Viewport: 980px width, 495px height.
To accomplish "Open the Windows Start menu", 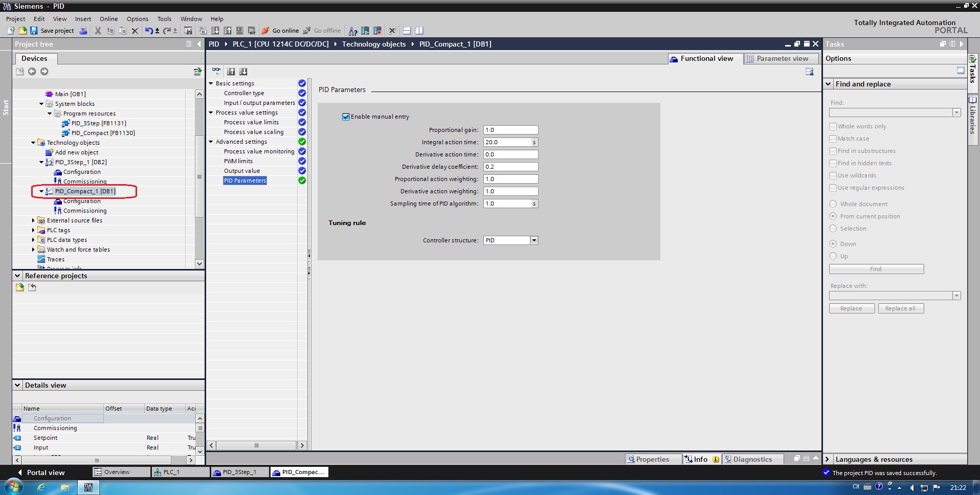I will (14, 486).
